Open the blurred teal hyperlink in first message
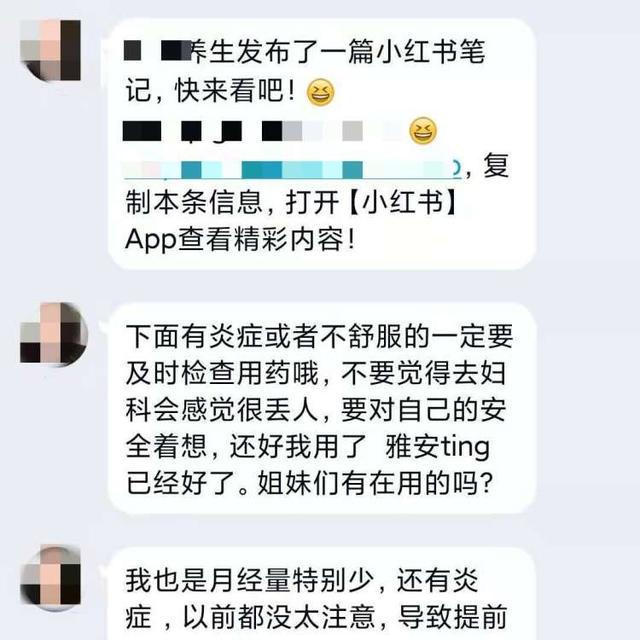This screenshot has width=640, height=640. tap(292, 169)
